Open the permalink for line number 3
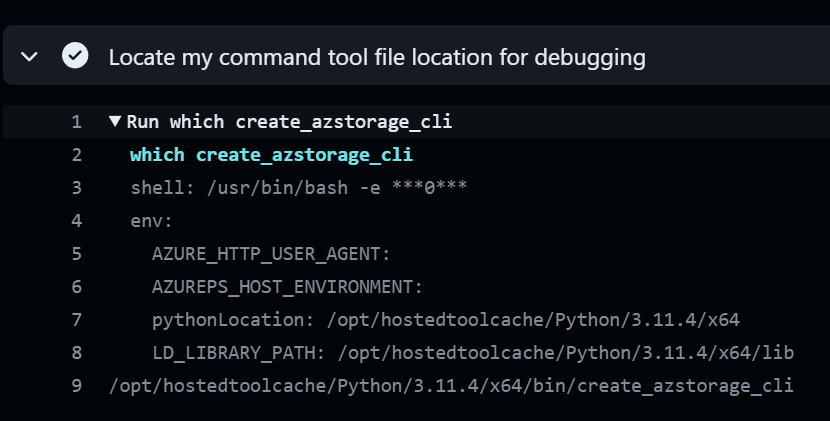This screenshot has height=421, width=830. click(x=76, y=188)
